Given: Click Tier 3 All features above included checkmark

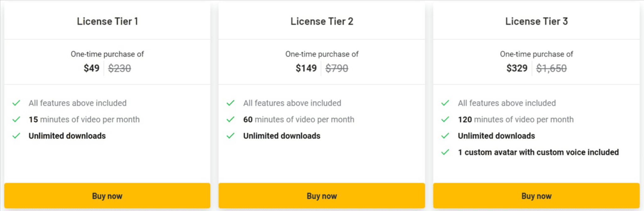Looking at the screenshot, I should click(445, 103).
